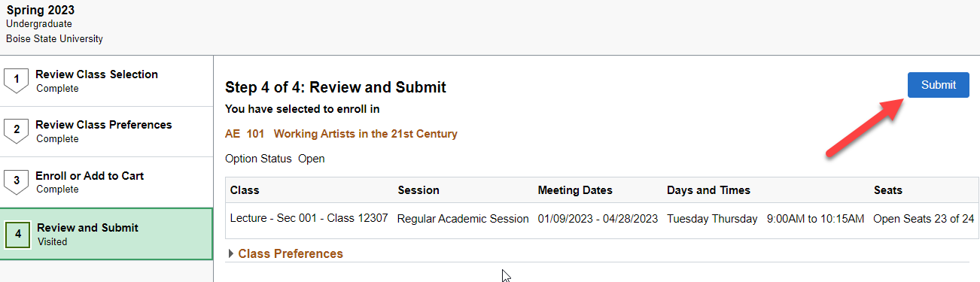Screen dimensions: 980x282
Task: Click the Spring 2023 term heading
Action: pos(40,11)
